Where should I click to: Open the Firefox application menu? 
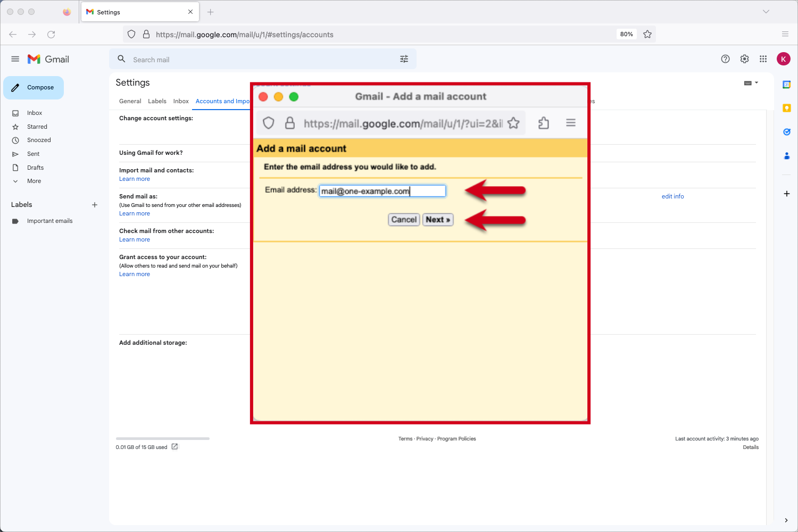785,34
